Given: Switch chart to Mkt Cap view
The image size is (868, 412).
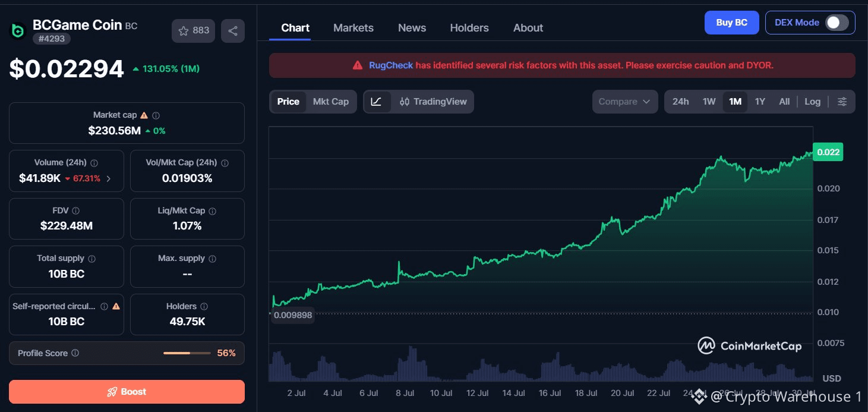Looking at the screenshot, I should click(331, 102).
